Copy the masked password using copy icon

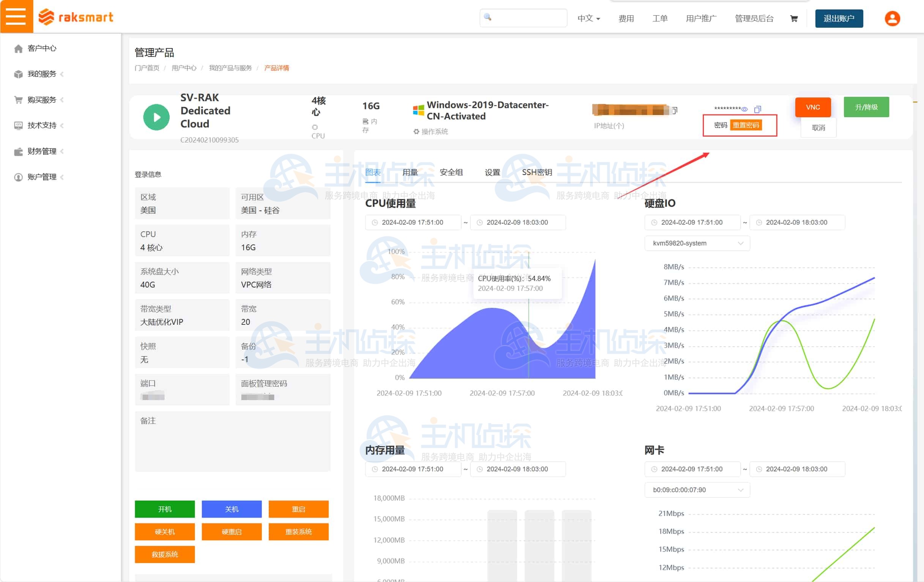757,109
